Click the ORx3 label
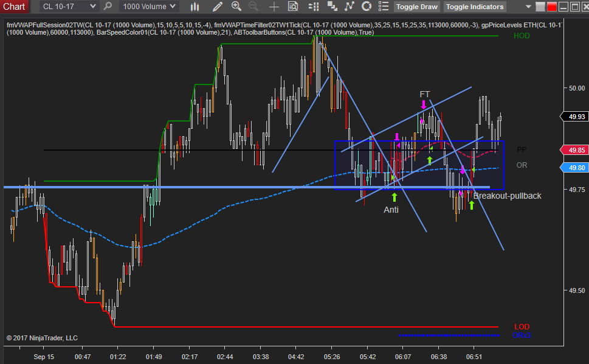The height and width of the screenshot is (364, 589). tap(522, 335)
